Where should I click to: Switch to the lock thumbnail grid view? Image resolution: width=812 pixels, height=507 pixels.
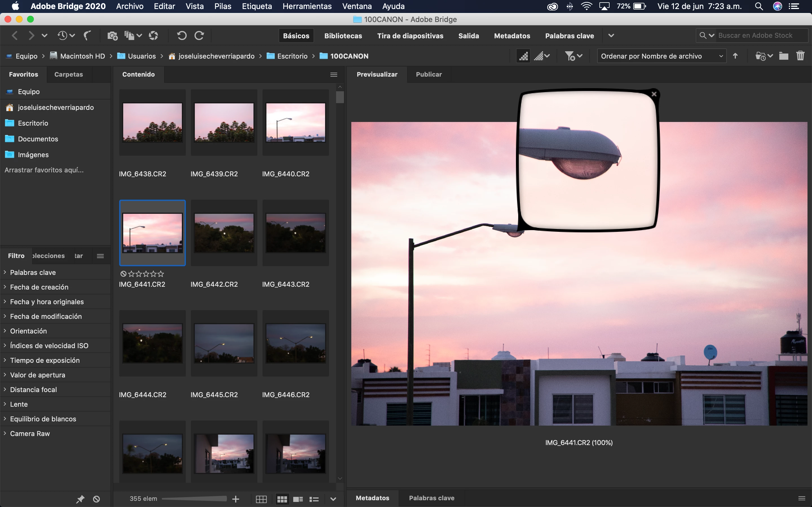tap(261, 499)
